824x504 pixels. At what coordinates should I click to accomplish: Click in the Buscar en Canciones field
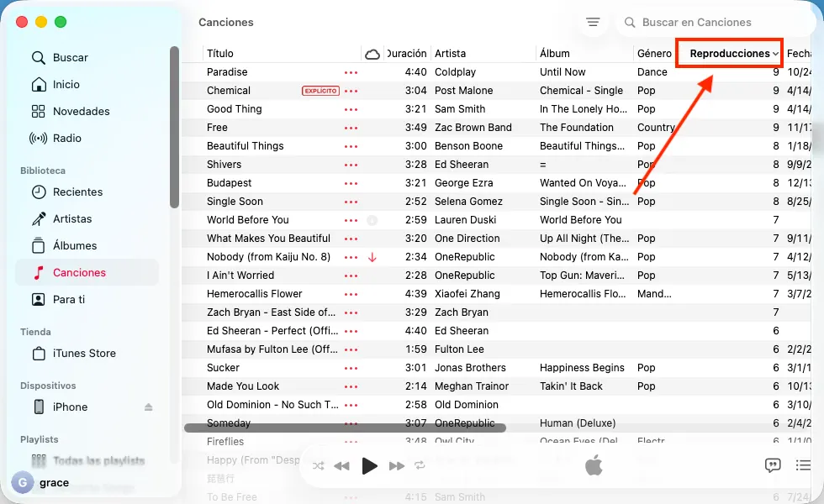coord(715,22)
